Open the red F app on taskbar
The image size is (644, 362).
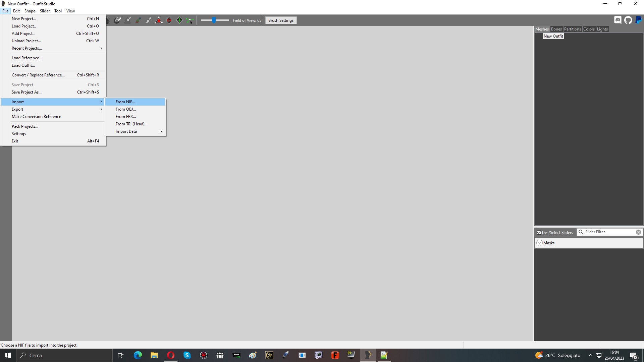335,355
